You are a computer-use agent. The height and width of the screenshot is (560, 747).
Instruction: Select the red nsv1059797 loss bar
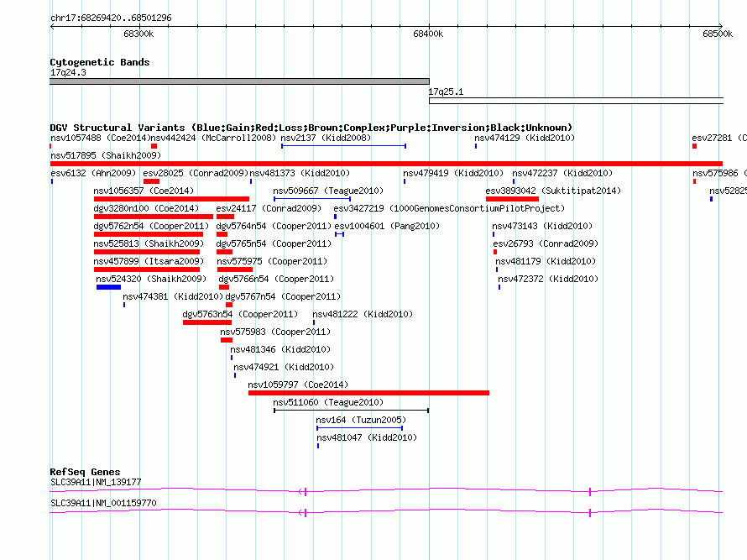[x=368, y=393]
